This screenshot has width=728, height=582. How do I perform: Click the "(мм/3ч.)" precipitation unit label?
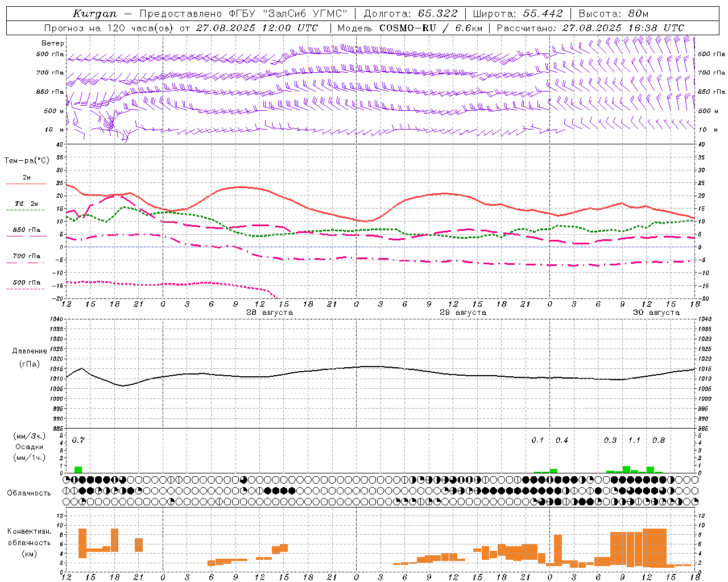[x=29, y=436]
